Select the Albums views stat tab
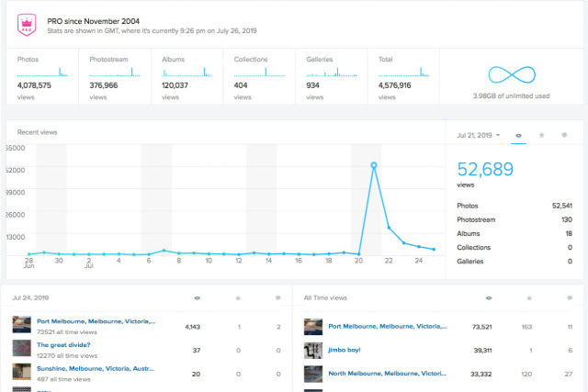The height and width of the screenshot is (392, 588). [187, 76]
